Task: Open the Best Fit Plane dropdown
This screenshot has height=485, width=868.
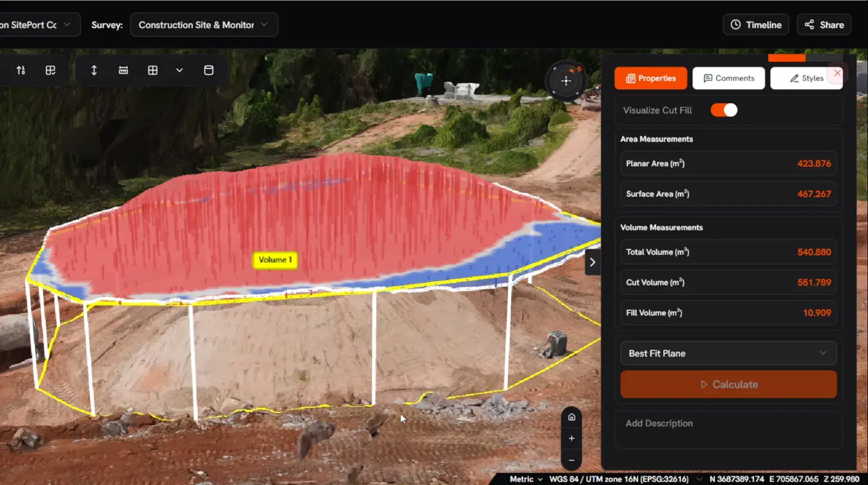Action: point(728,353)
